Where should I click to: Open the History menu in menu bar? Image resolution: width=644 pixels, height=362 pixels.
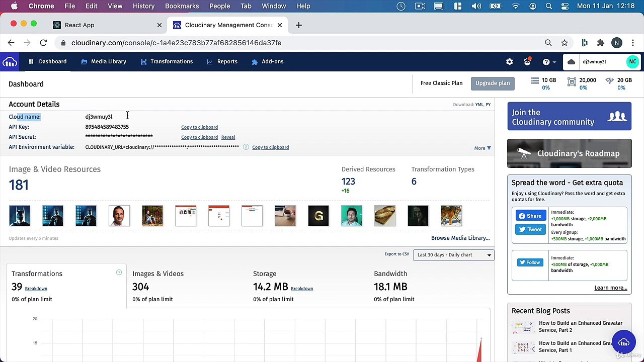(x=143, y=6)
